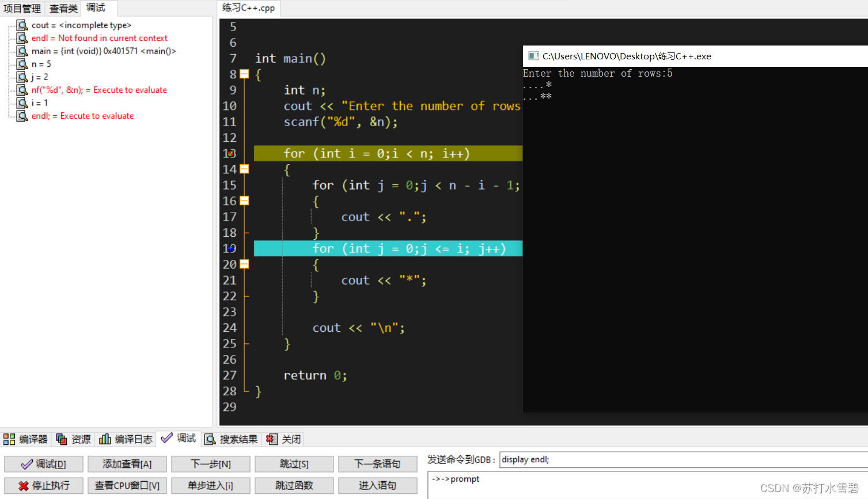
Task: Click the compiler tab grid icon
Action: pyautogui.click(x=9, y=439)
